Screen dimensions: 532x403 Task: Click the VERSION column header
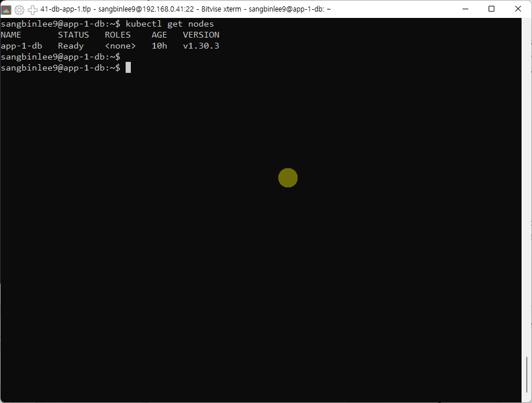201,35
